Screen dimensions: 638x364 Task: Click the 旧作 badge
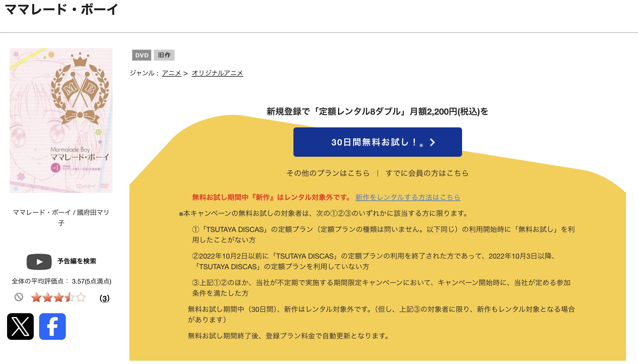click(164, 55)
